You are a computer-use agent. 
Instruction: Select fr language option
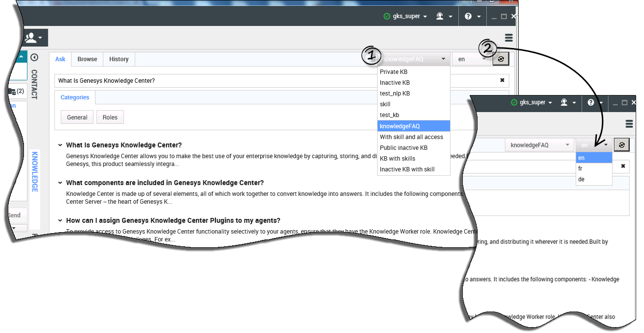[580, 168]
